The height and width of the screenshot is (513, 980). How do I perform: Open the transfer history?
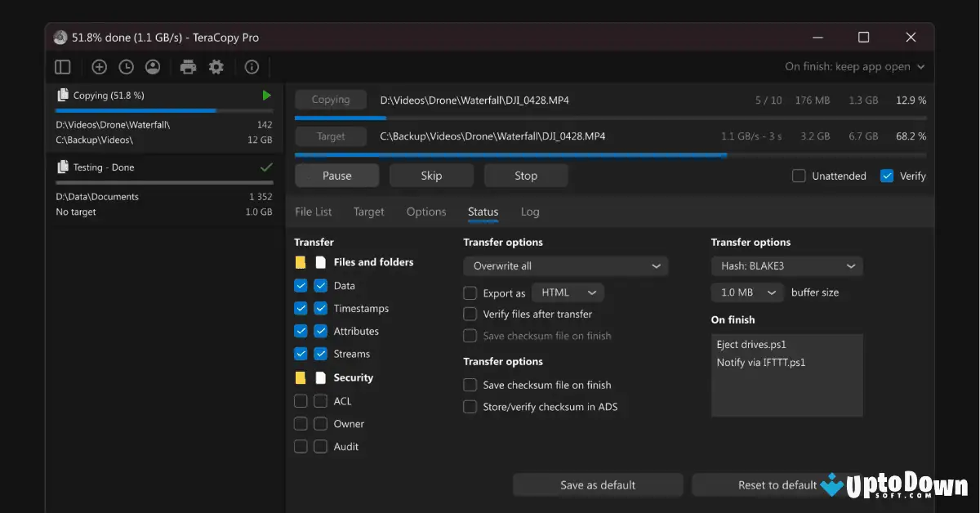pyautogui.click(x=126, y=66)
